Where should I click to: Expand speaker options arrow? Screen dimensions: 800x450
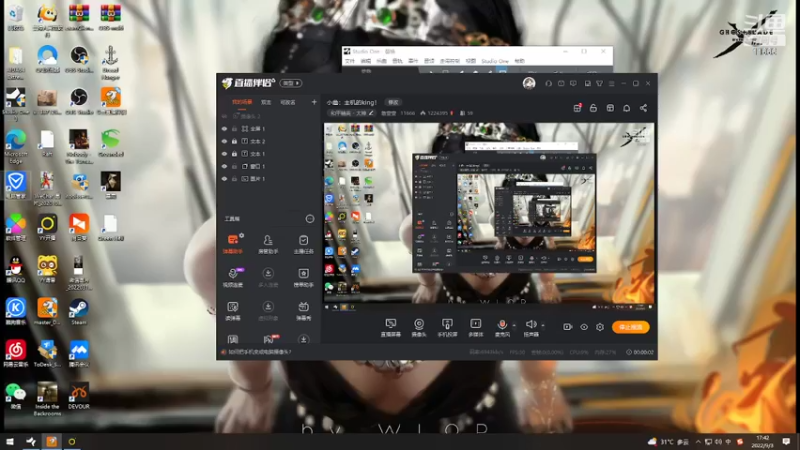[x=543, y=325]
